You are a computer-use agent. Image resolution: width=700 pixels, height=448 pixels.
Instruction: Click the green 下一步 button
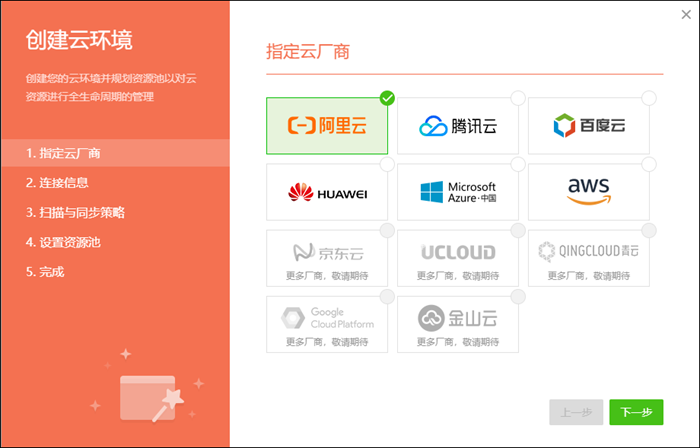coord(636,412)
